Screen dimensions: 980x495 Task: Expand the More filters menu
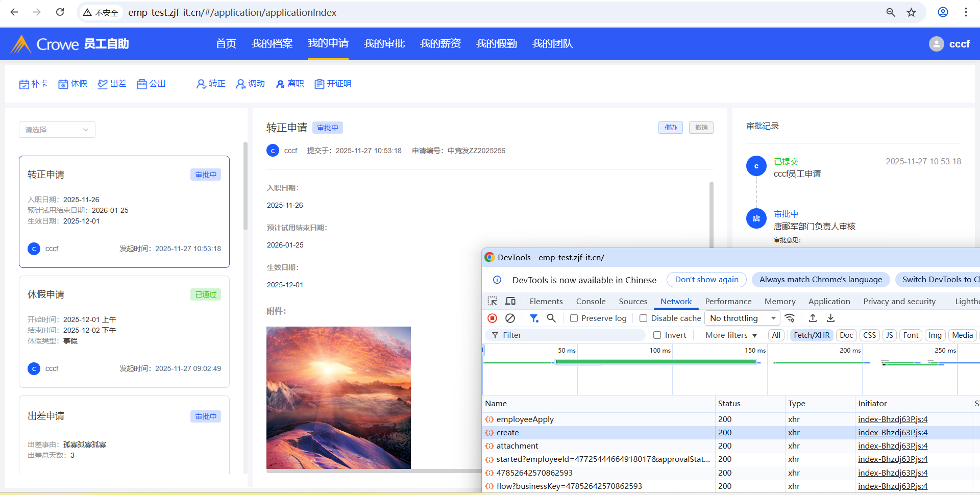pyautogui.click(x=731, y=335)
